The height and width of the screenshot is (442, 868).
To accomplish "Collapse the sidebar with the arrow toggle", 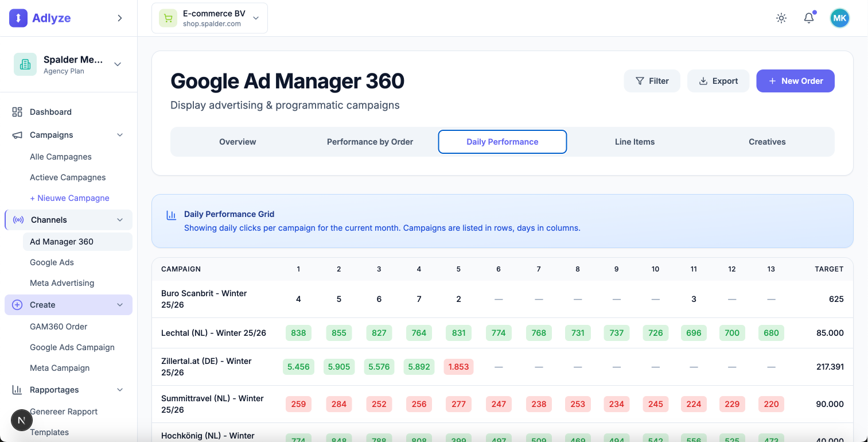I will (119, 18).
